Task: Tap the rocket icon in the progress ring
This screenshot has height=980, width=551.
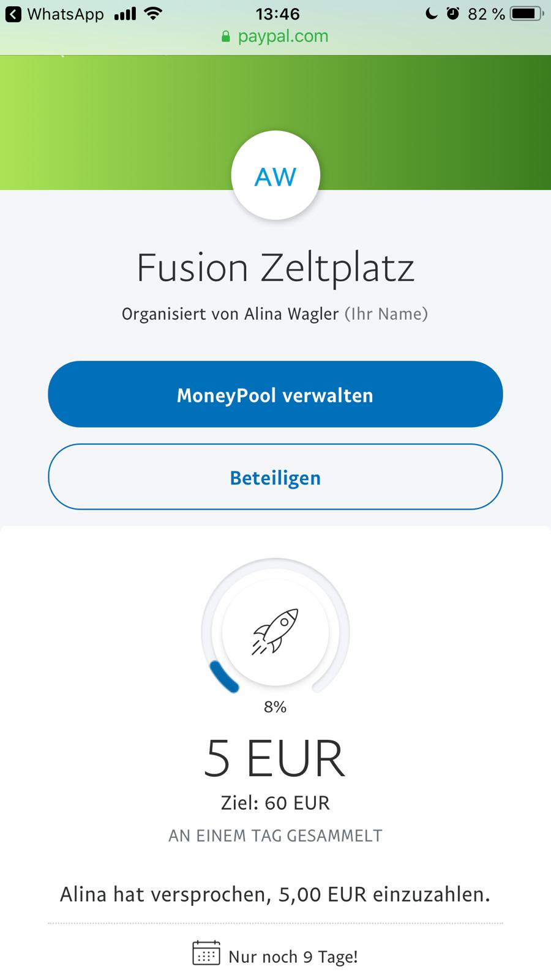Action: tap(275, 631)
